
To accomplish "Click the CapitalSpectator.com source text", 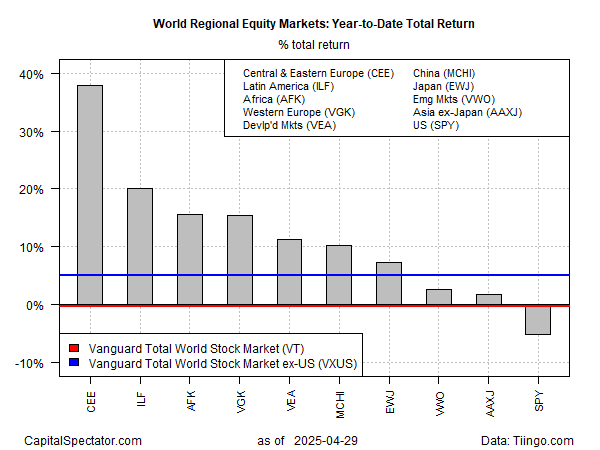I will [84, 440].
